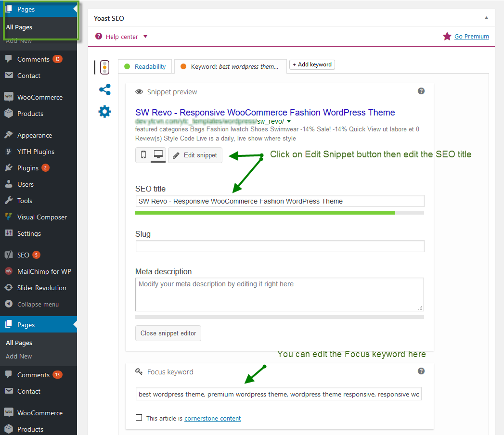The height and width of the screenshot is (435, 504).
Task: Click the lower Products box icon
Action: coord(9,429)
